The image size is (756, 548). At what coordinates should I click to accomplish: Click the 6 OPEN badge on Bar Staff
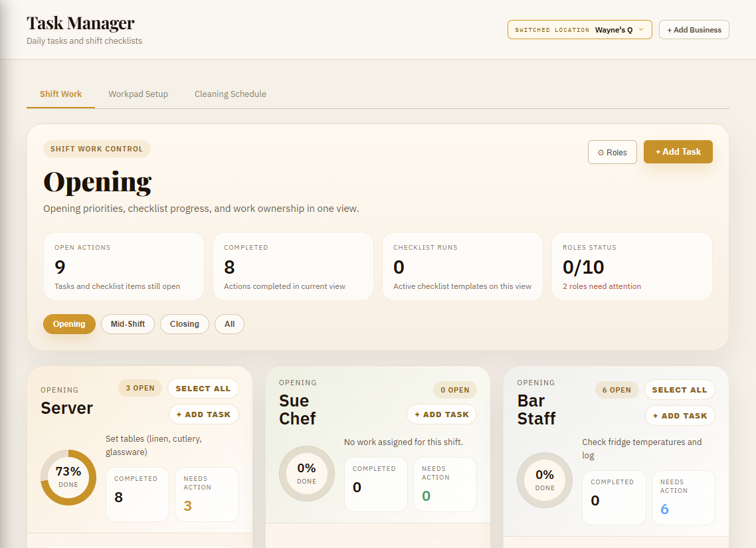[x=616, y=390]
